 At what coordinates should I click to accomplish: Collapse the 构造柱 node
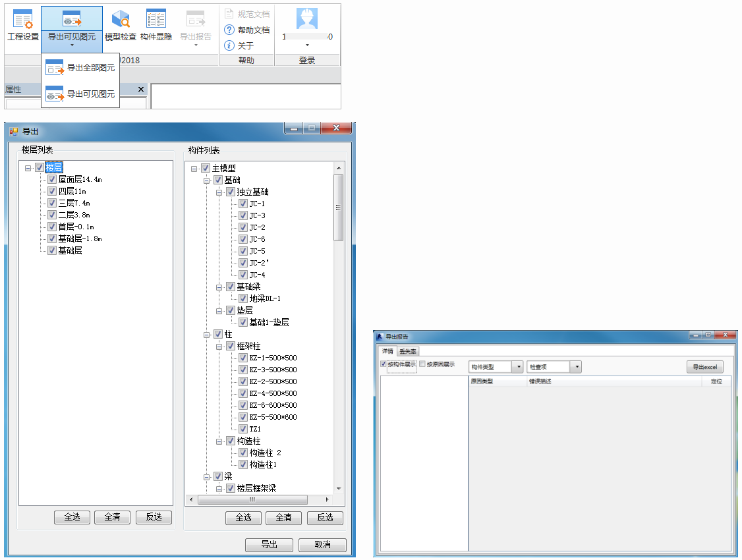click(x=219, y=441)
